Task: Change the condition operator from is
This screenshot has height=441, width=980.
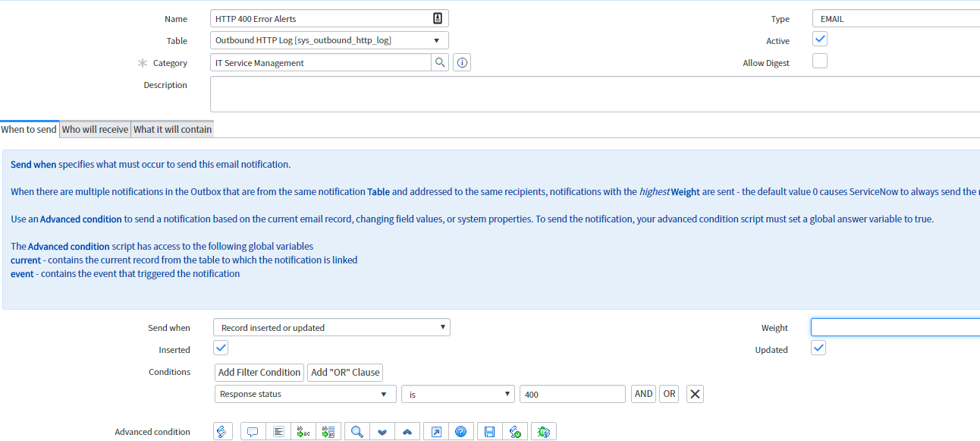Action: pos(457,393)
